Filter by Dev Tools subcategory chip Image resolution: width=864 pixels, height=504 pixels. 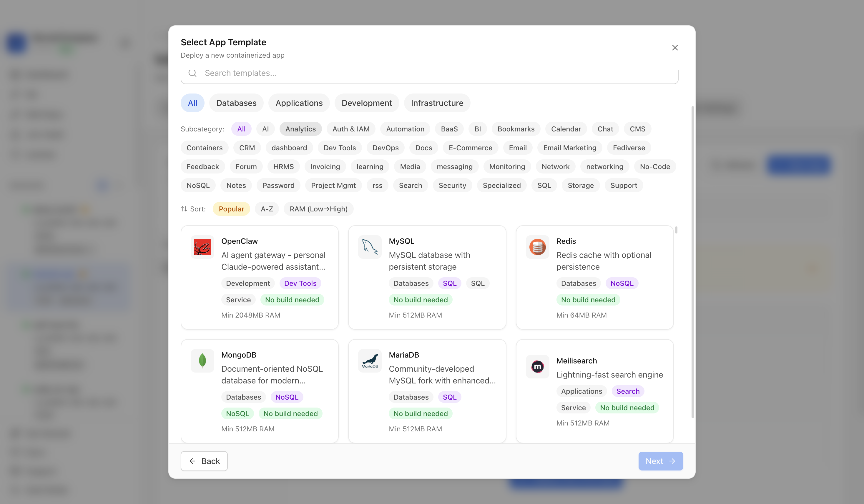339,148
